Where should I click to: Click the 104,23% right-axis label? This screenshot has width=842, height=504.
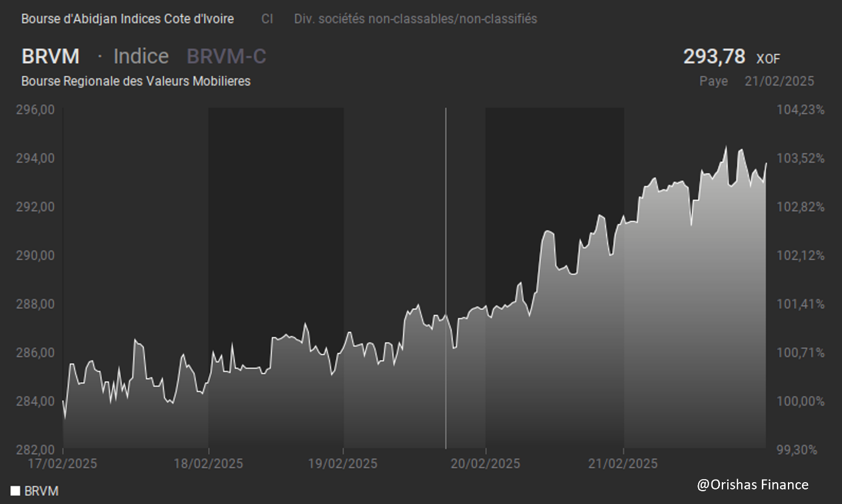pyautogui.click(x=800, y=110)
